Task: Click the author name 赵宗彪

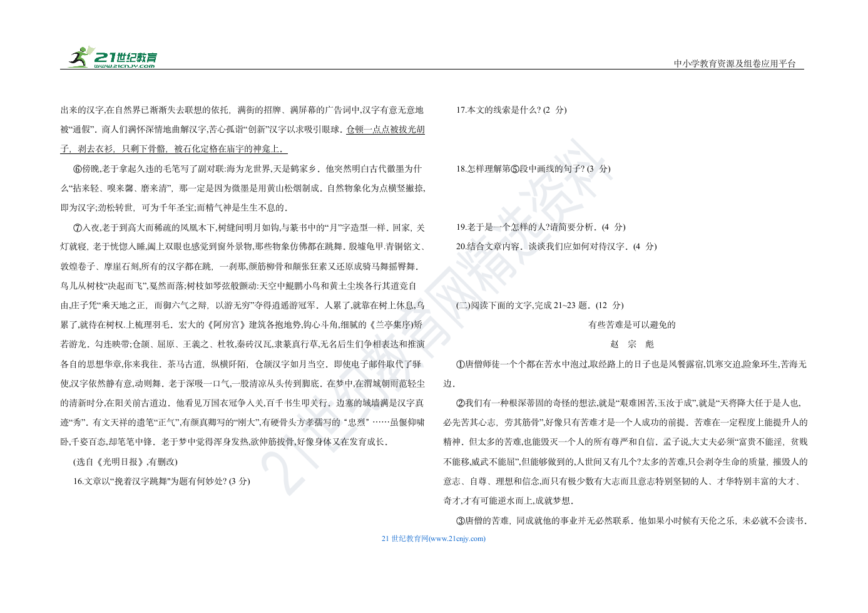Action: (632, 344)
